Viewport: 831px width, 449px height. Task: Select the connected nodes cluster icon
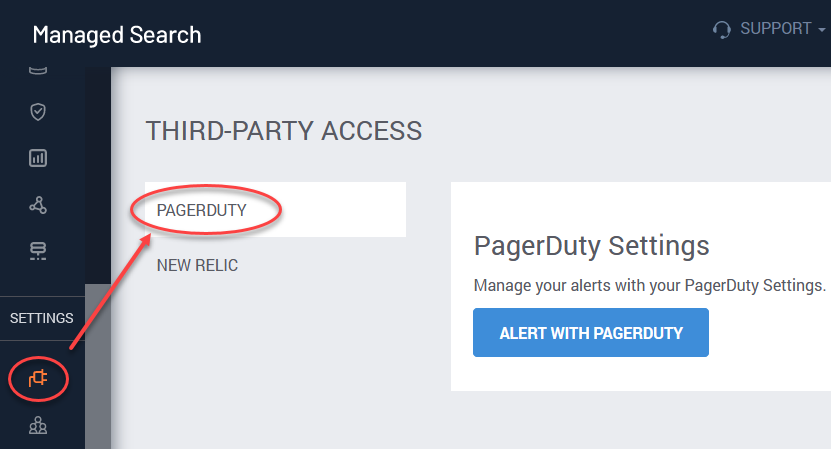coord(38,205)
